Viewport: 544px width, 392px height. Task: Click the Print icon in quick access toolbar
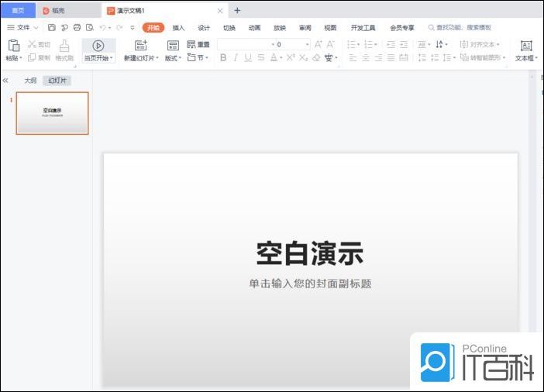[x=77, y=27]
